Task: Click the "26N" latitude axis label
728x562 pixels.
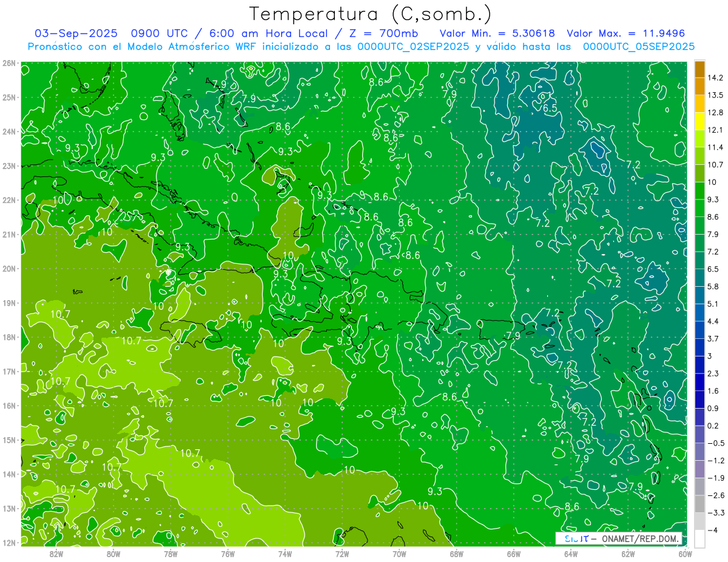Action: click(x=8, y=63)
